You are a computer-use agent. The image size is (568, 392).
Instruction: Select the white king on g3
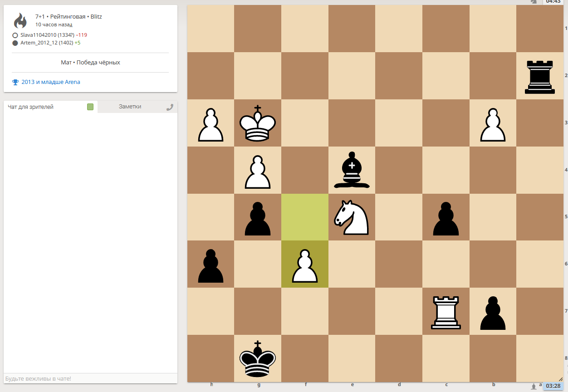(258, 123)
